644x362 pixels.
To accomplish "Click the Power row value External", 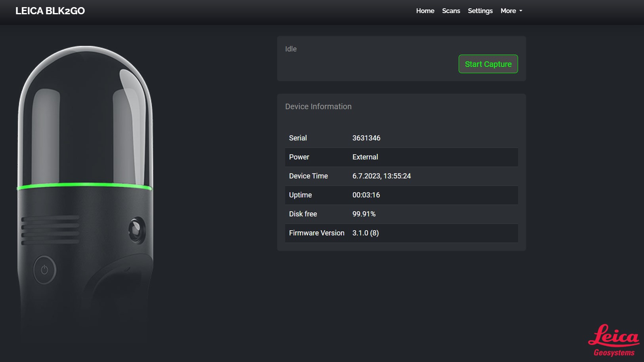I will pos(365,157).
